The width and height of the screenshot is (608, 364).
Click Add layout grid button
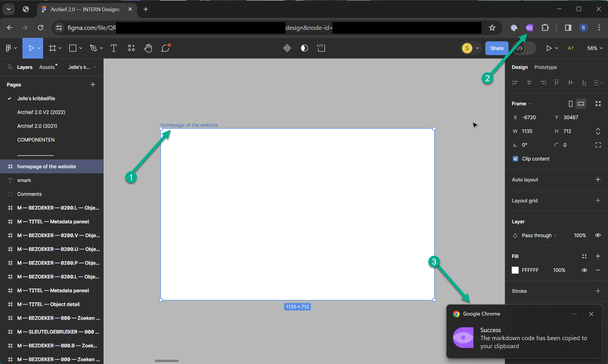[x=598, y=200]
